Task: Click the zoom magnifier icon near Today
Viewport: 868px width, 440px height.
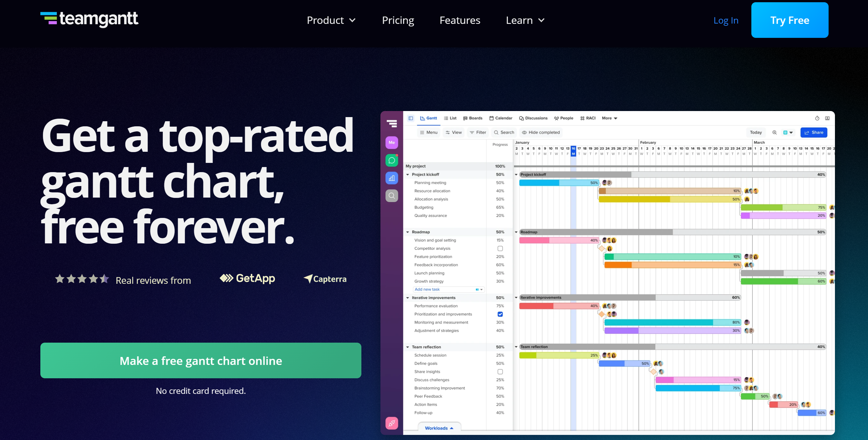Action: (774, 132)
